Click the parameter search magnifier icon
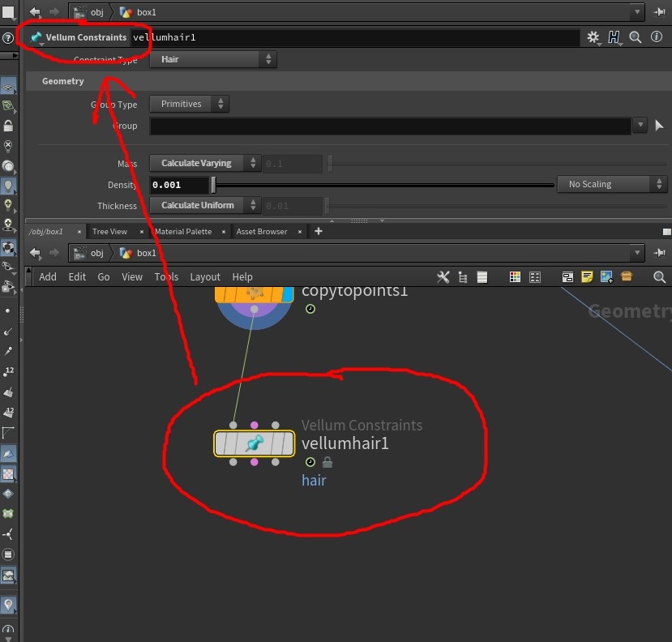The height and width of the screenshot is (642, 672). pyautogui.click(x=636, y=37)
